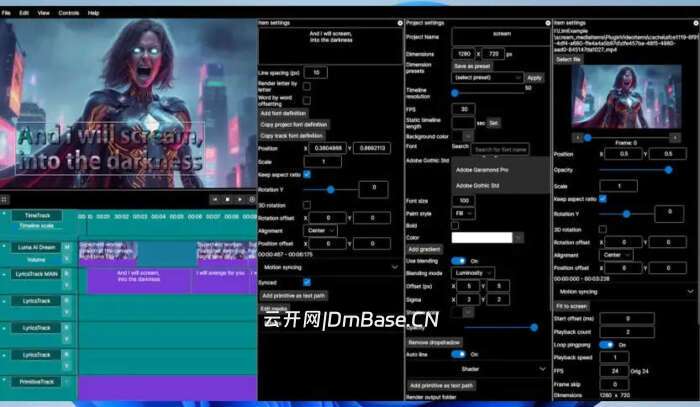Check the Bold checkbox
The image size is (700, 407).
coord(455,225)
